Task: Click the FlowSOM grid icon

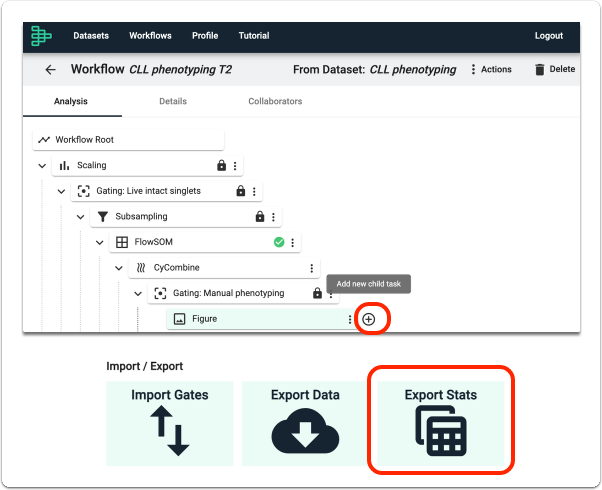Action: (x=122, y=242)
